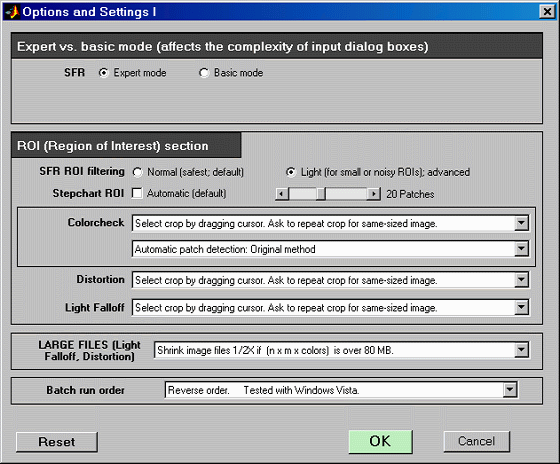Click the Cancel button
This screenshot has width=560, height=464.
pos(476,441)
